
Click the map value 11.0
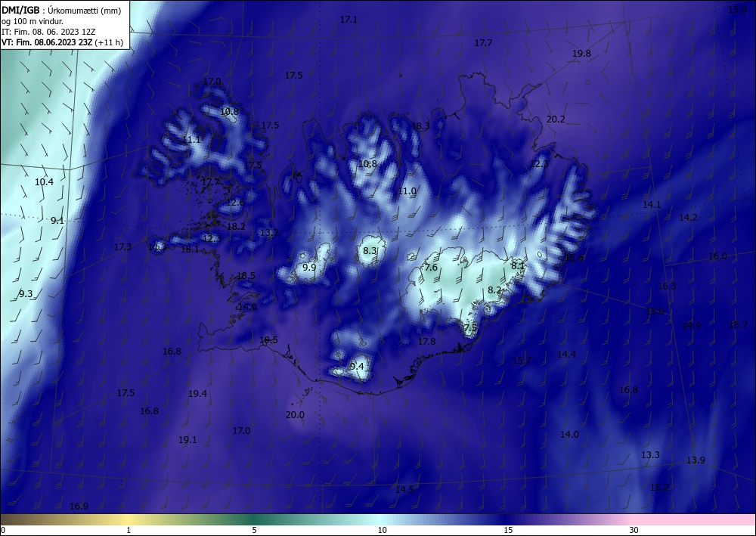coord(407,191)
